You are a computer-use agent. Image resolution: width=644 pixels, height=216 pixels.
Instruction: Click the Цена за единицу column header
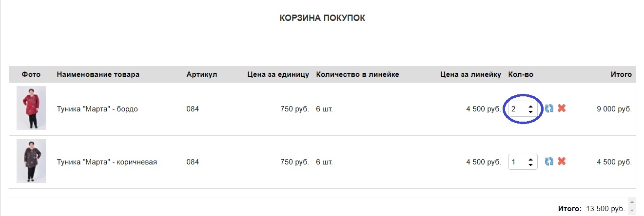click(278, 74)
